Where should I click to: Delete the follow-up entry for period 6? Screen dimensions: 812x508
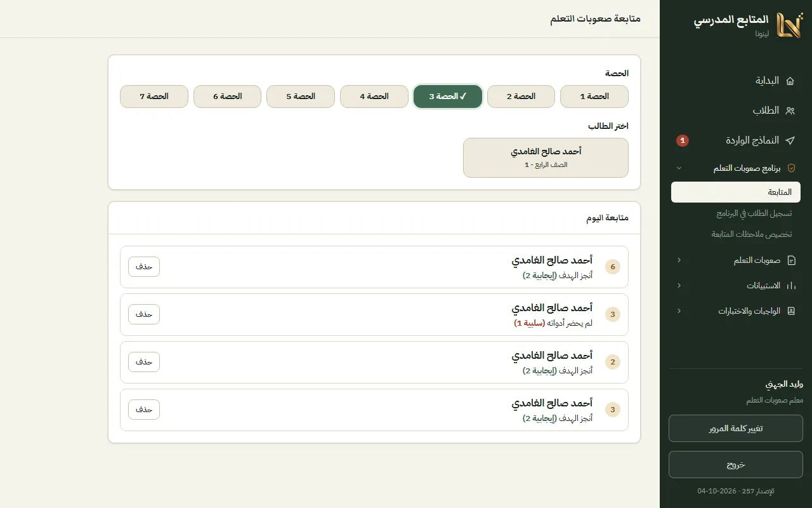pos(144,267)
